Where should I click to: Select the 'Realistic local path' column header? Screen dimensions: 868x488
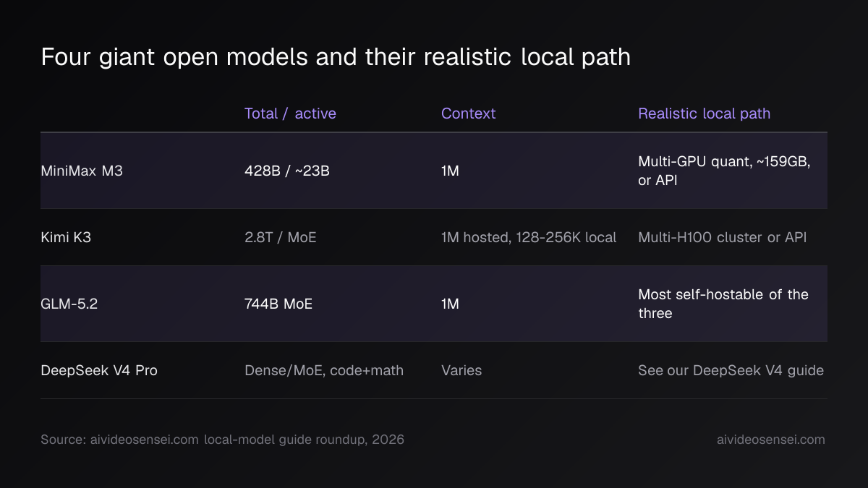(x=704, y=114)
